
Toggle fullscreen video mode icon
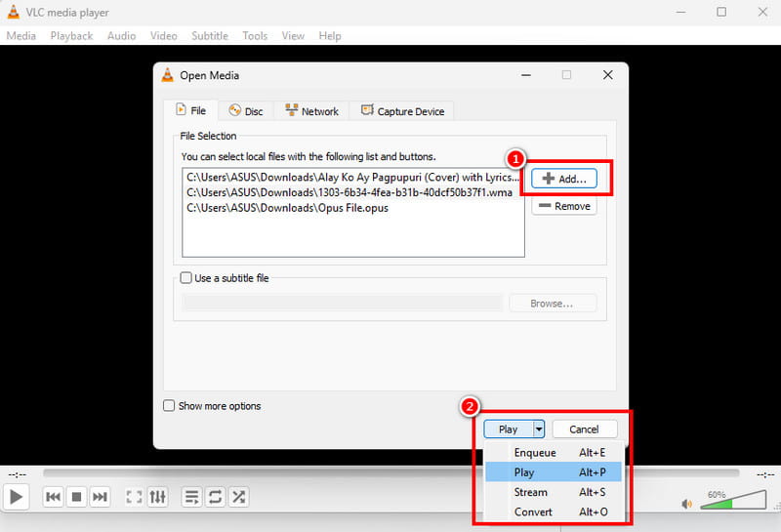click(134, 497)
